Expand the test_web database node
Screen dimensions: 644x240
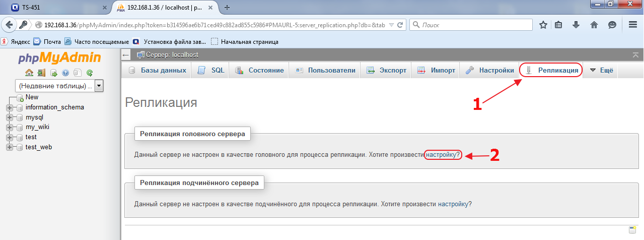click(9, 147)
